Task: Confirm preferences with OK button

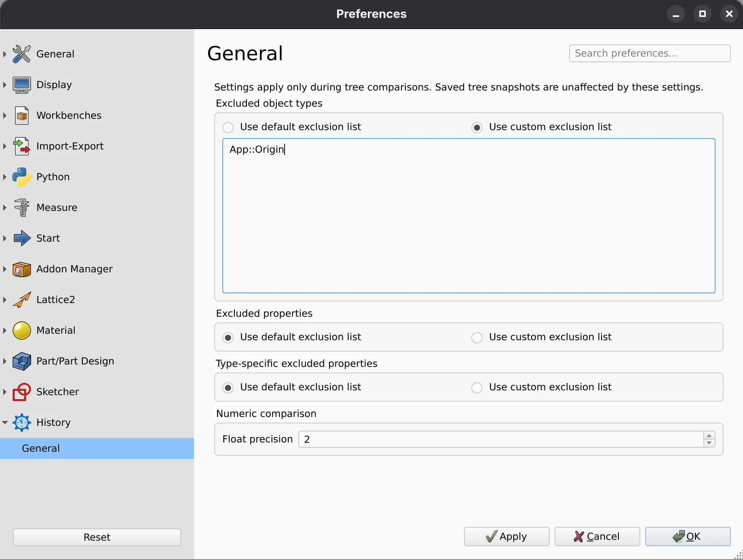Action: [688, 537]
